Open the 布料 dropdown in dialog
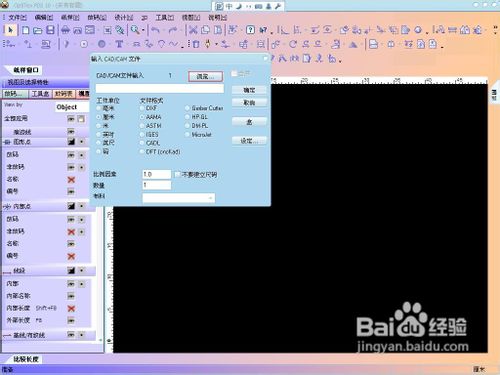Image resolution: width=500 pixels, height=375 pixels. tap(179, 198)
